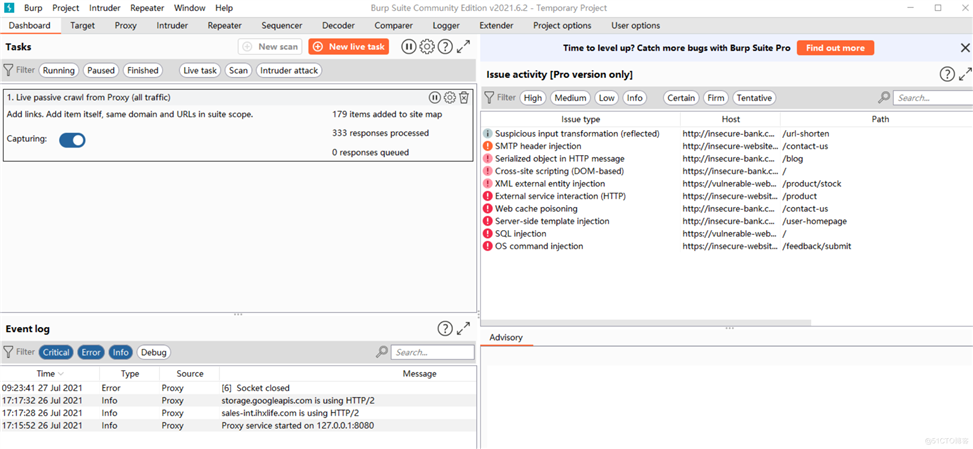The image size is (973, 449).
Task: Select the Cross-site scripting (DOM-based) issue
Action: pos(727,171)
